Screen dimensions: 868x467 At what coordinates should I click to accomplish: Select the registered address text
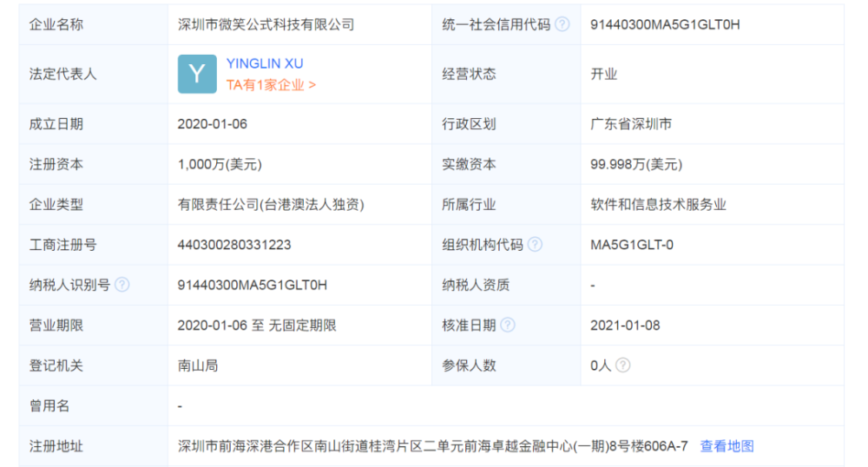point(433,446)
